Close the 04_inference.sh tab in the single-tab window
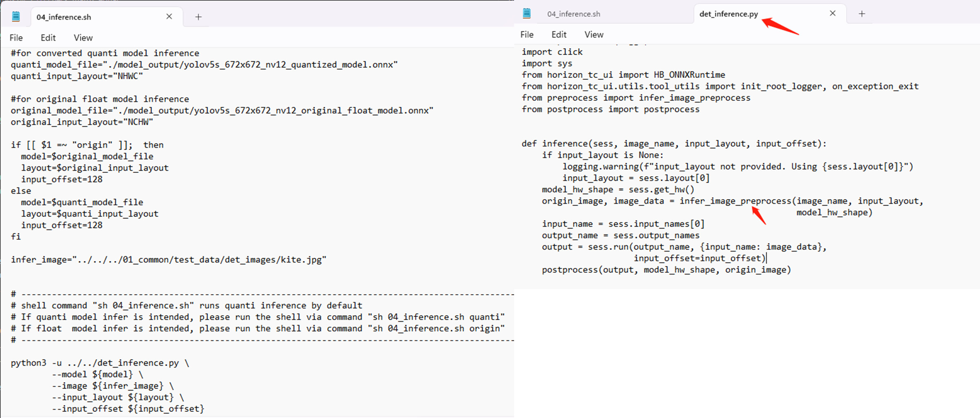The height and width of the screenshot is (418, 980). [x=169, y=17]
